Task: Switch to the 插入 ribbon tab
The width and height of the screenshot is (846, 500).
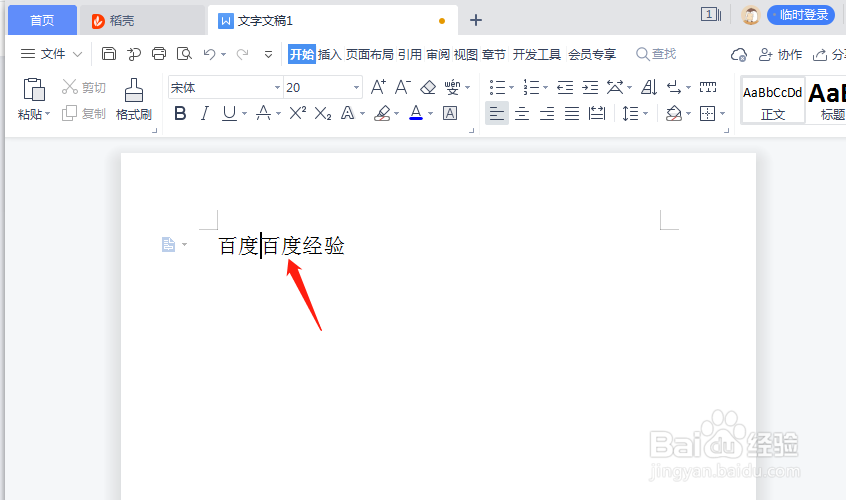Action: [329, 54]
